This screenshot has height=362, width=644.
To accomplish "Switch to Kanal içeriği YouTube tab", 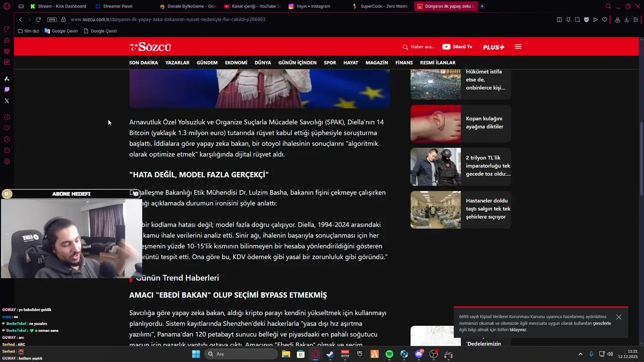I will pos(252,7).
